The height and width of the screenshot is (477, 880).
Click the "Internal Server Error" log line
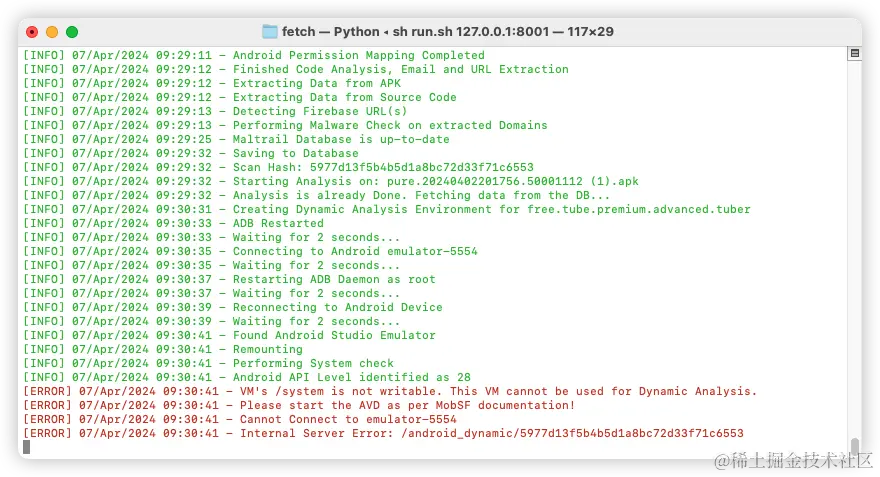tap(488, 433)
